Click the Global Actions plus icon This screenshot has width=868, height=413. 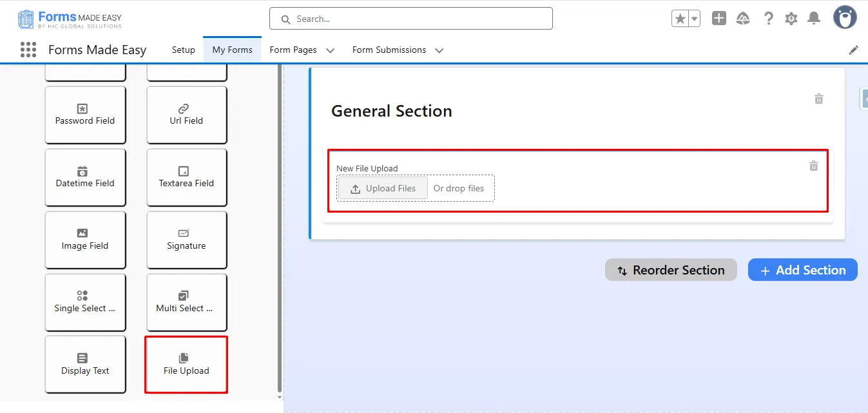tap(719, 19)
